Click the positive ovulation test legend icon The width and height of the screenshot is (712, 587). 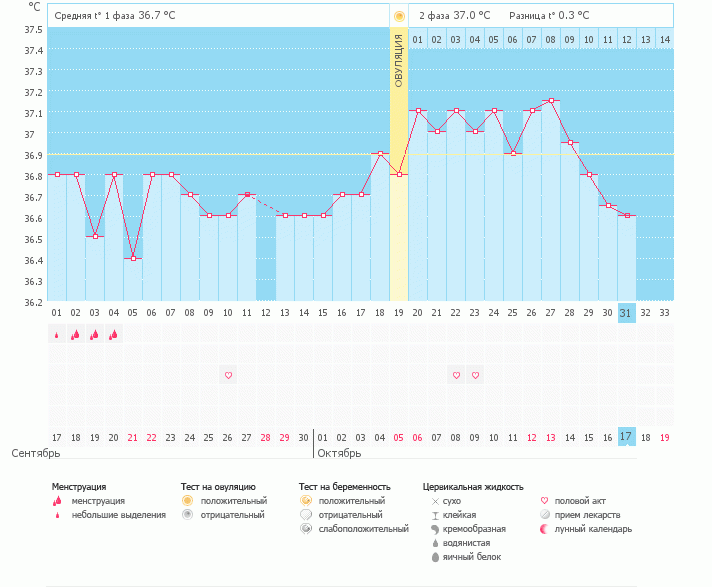tap(187, 501)
